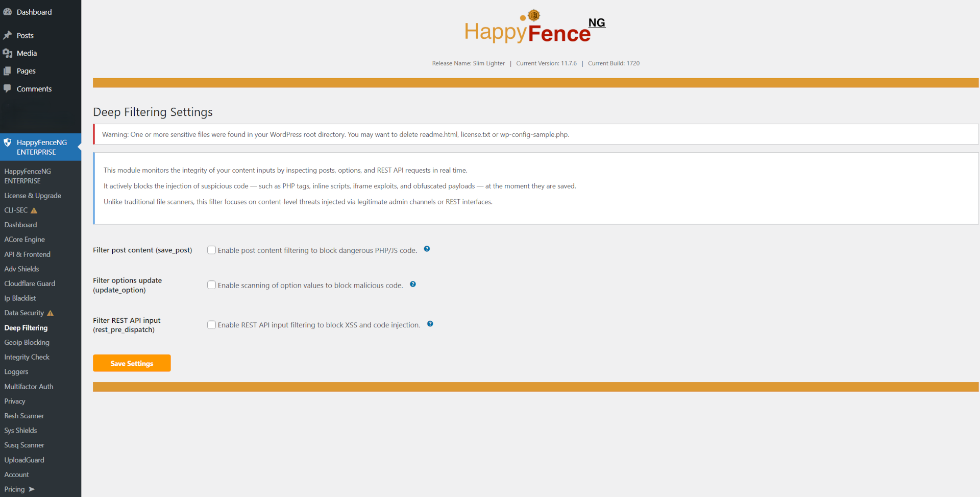Enable post content filtering checkbox
The height and width of the screenshot is (497, 980).
211,250
